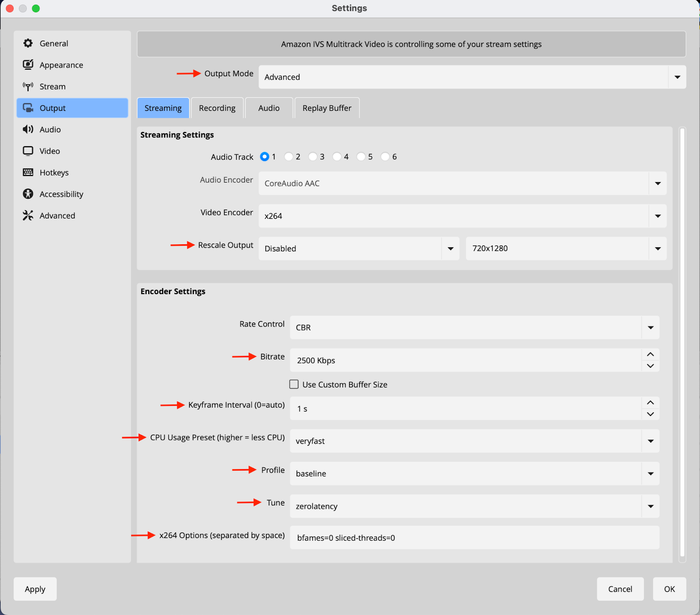This screenshot has width=700, height=615.
Task: Switch to the Recording tab
Action: [x=217, y=108]
